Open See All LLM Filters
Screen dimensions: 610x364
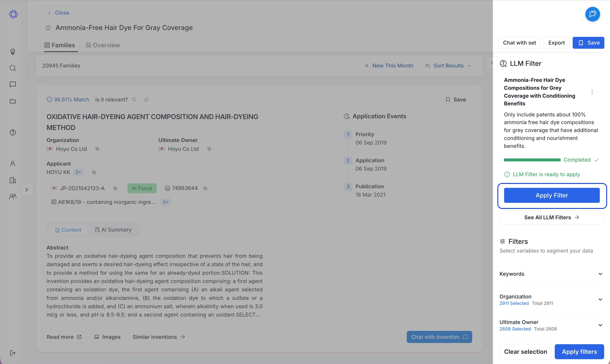point(552,217)
